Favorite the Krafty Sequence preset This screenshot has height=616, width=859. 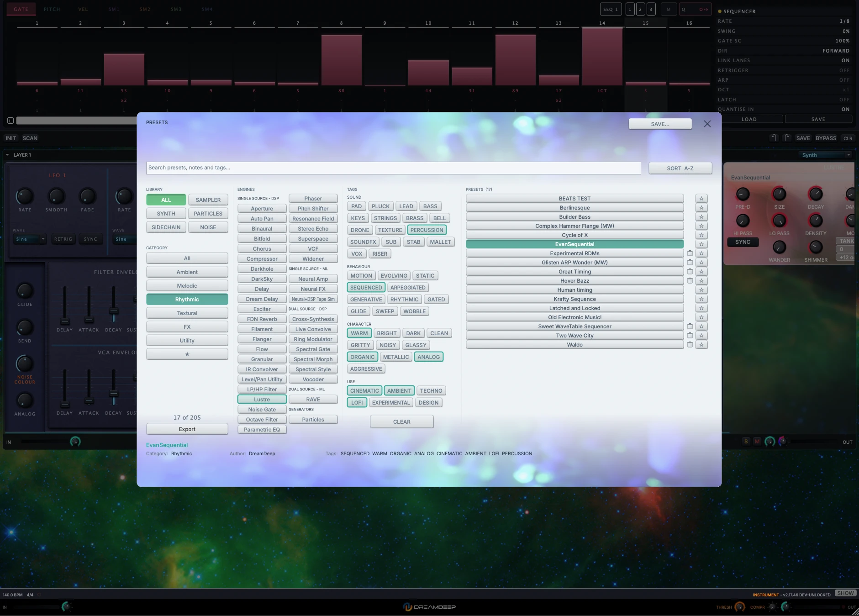click(701, 299)
